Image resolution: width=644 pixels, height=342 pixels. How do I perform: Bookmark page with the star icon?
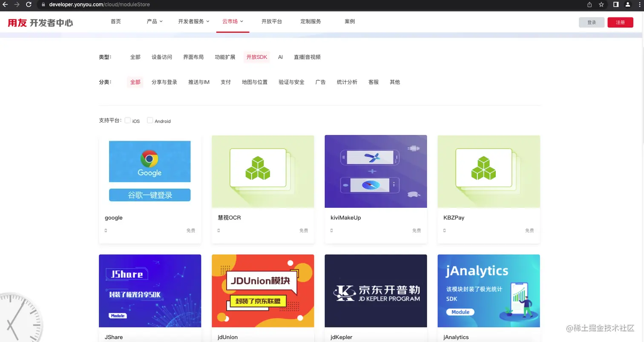pyautogui.click(x=601, y=4)
